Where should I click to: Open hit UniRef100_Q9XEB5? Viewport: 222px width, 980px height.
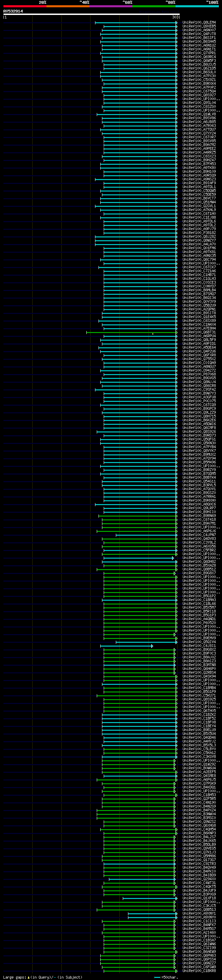tap(199, 26)
